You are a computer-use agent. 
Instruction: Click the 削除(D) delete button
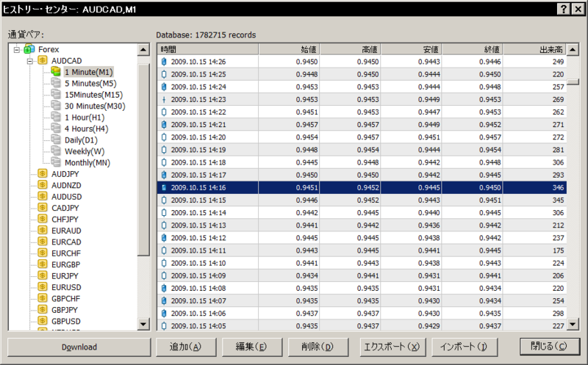click(x=318, y=347)
